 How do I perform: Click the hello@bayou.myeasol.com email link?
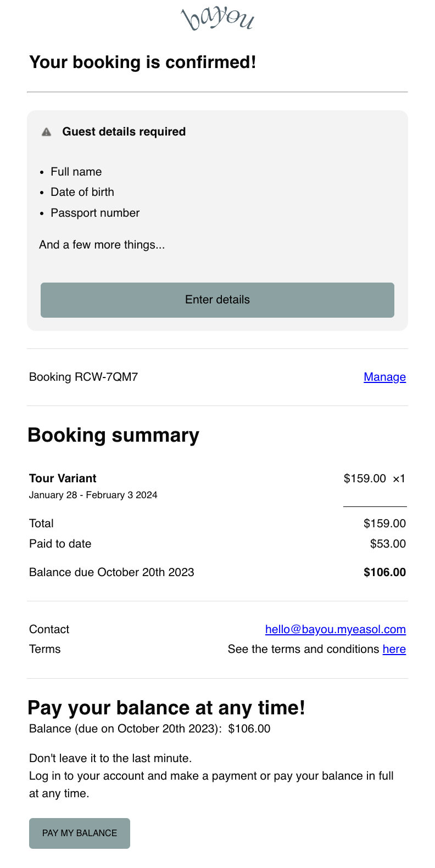pos(335,629)
